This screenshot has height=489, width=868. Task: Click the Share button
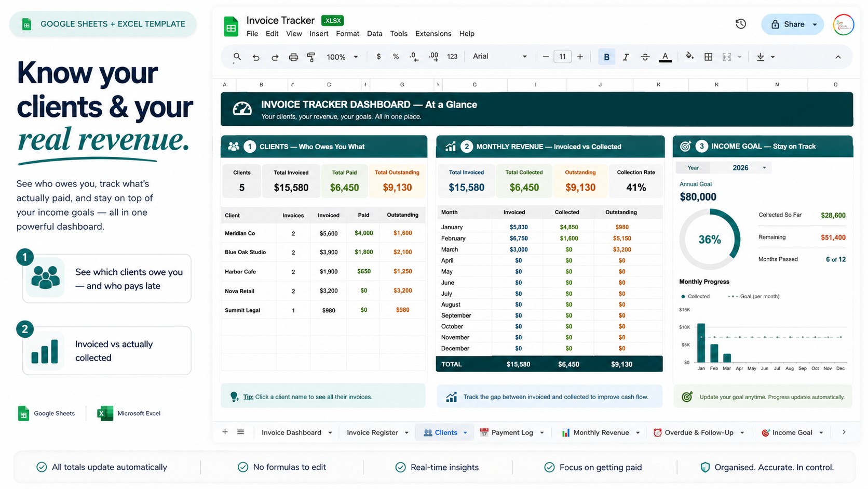[788, 24]
